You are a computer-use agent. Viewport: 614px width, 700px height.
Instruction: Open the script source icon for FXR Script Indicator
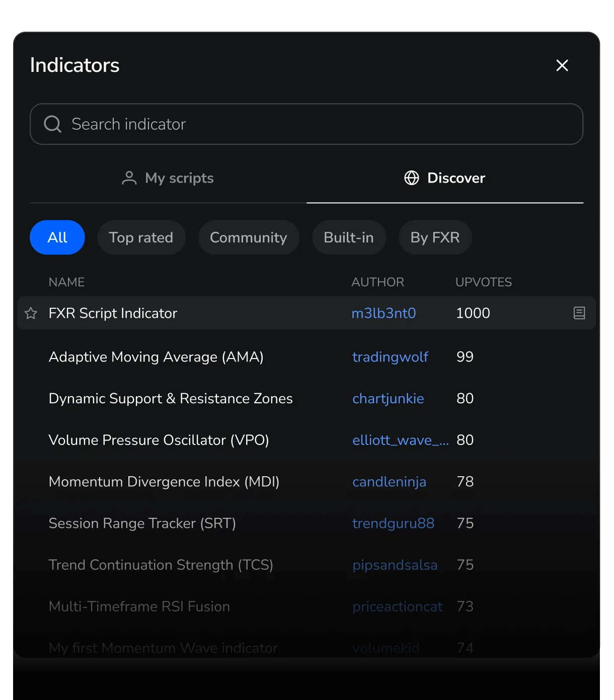click(x=579, y=313)
